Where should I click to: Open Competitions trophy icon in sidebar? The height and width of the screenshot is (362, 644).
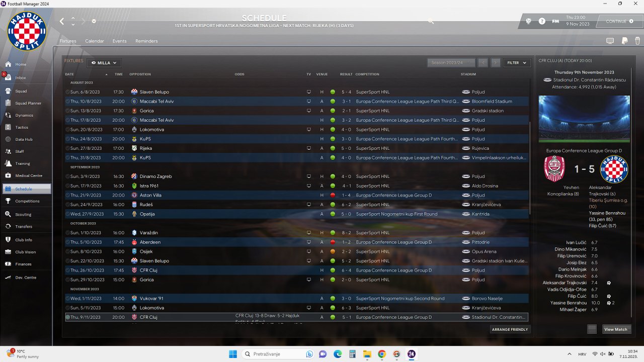[x=9, y=201]
